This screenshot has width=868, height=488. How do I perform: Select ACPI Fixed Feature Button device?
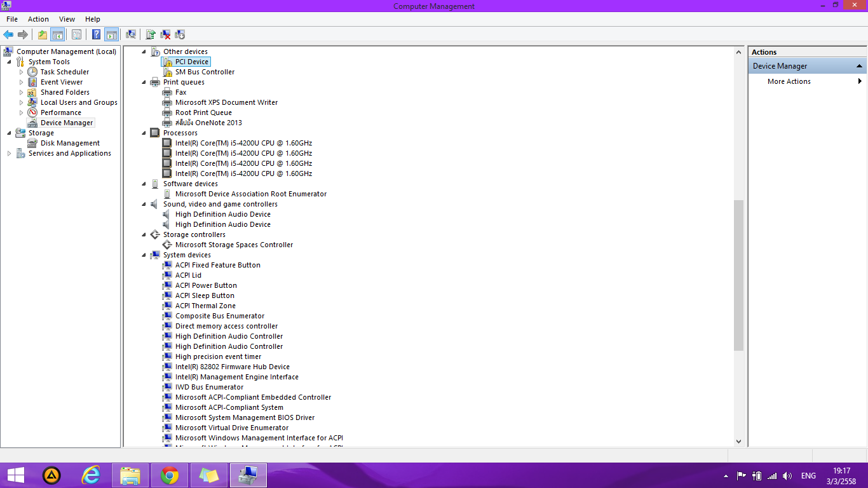pyautogui.click(x=218, y=265)
